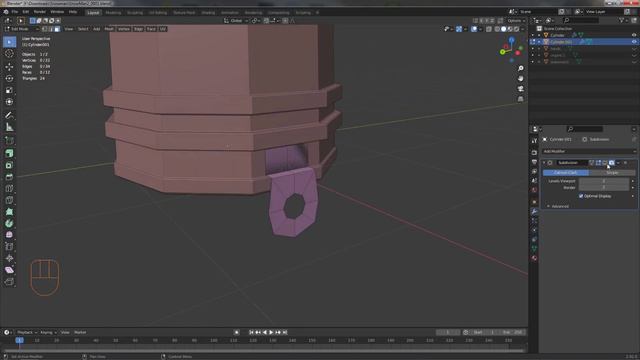This screenshot has width=640, height=360.
Task: Activate the Annotate tool
Action: pyautogui.click(x=9, y=116)
